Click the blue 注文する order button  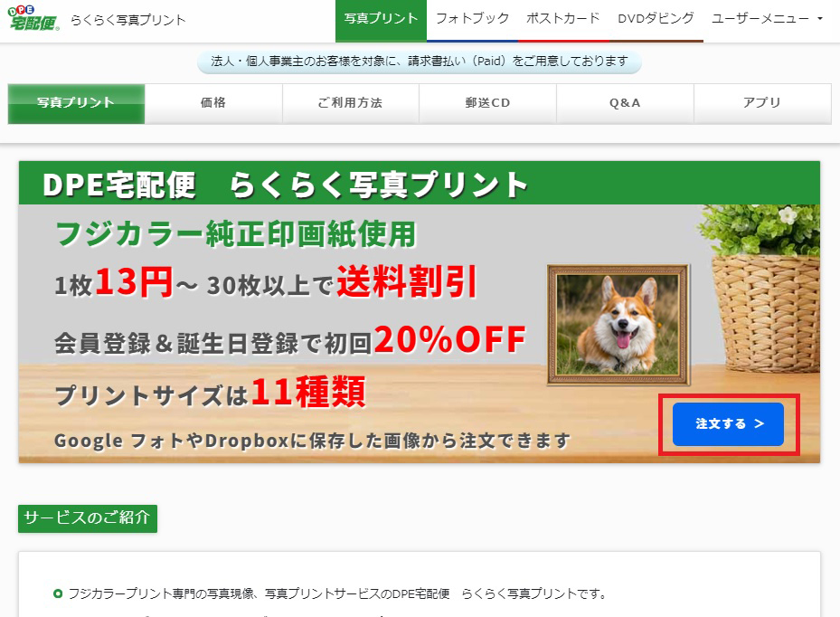728,424
